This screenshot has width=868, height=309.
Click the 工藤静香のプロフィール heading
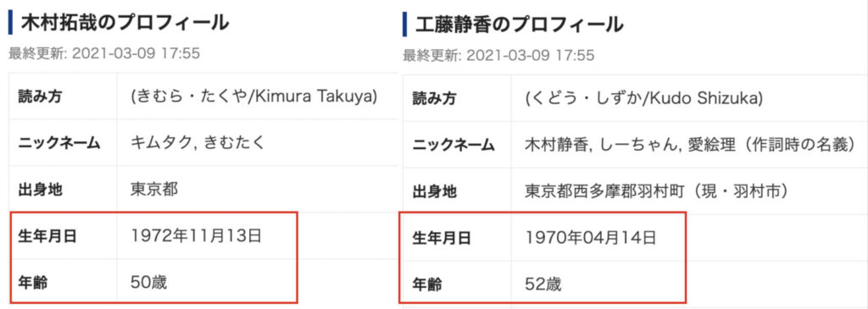tap(520, 25)
